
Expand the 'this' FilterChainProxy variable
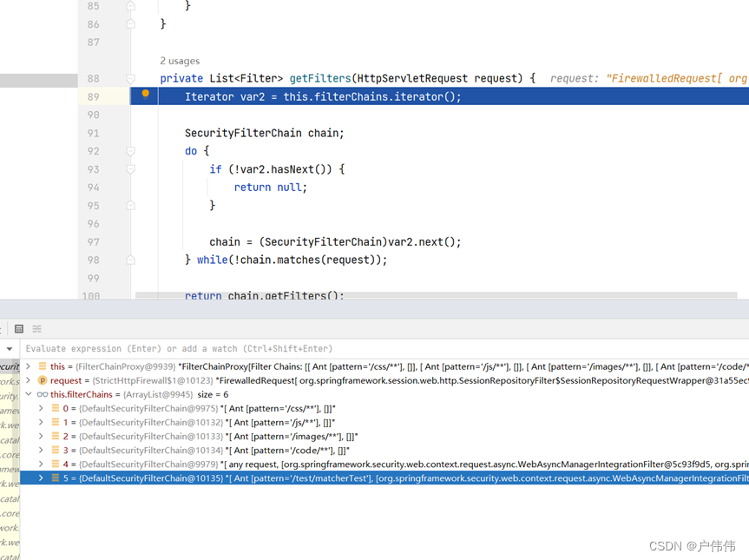[28, 366]
